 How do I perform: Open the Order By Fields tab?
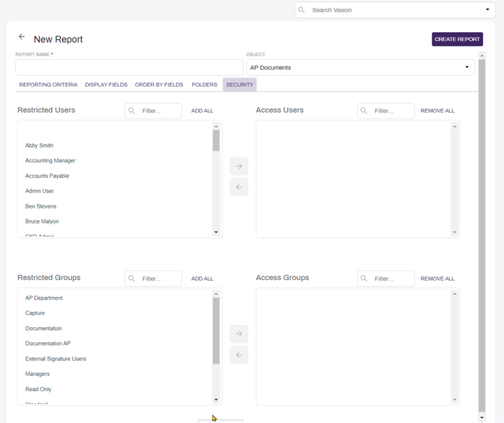[x=159, y=84]
